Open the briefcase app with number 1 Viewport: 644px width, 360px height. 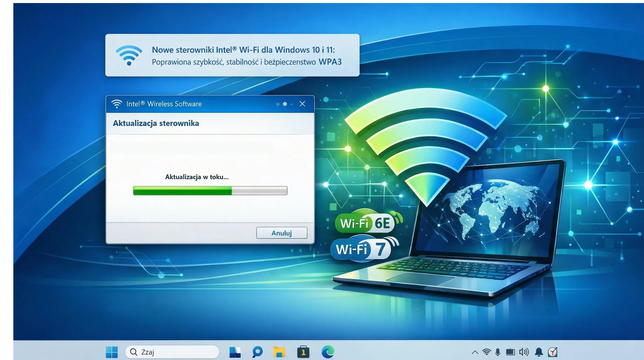pos(303,352)
